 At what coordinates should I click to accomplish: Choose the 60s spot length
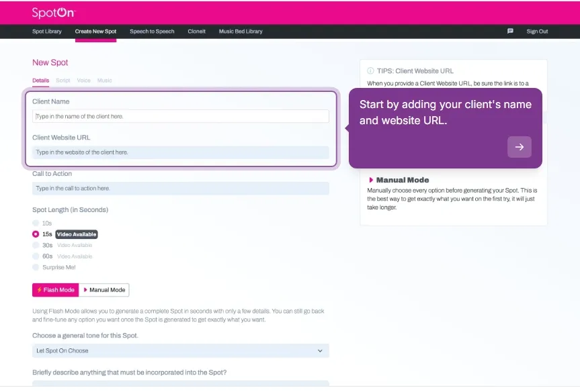36,256
